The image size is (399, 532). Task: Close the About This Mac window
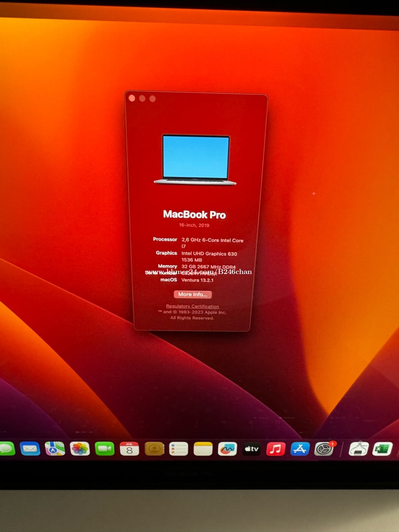point(132,98)
